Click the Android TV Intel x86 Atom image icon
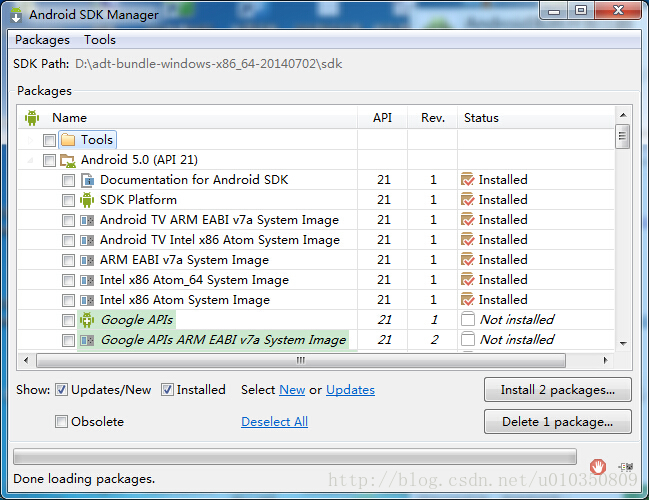Image resolution: width=649 pixels, height=500 pixels. 87,240
